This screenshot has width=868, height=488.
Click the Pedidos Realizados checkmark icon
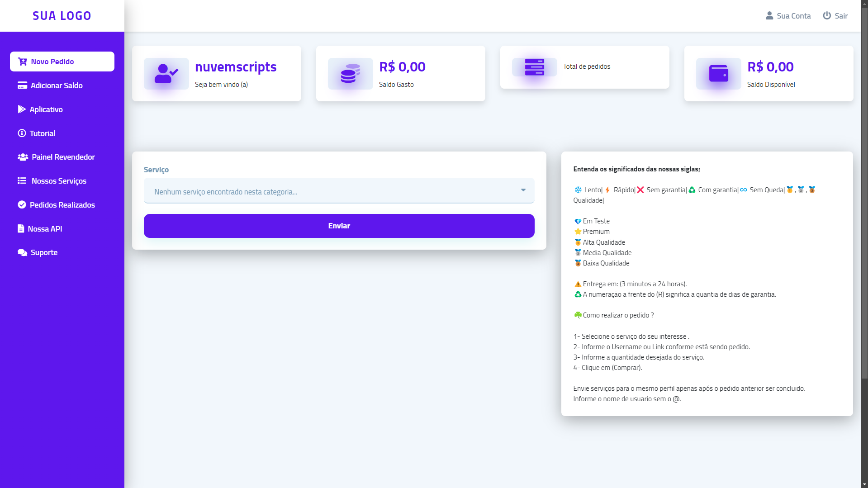[22, 204]
